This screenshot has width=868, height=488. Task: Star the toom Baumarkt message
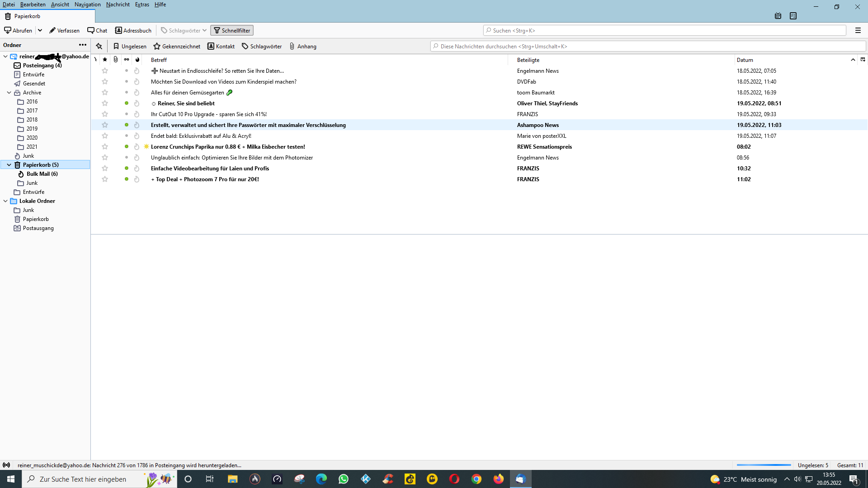click(x=105, y=93)
